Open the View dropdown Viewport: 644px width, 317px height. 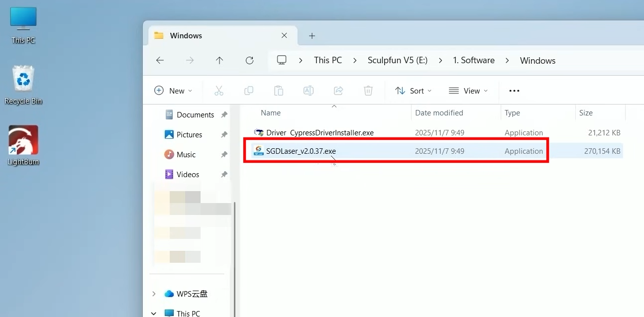pos(468,91)
